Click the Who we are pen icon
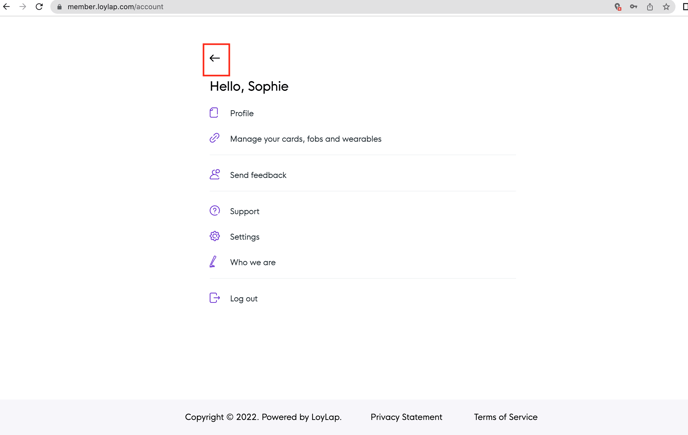688x435 pixels. point(213,262)
